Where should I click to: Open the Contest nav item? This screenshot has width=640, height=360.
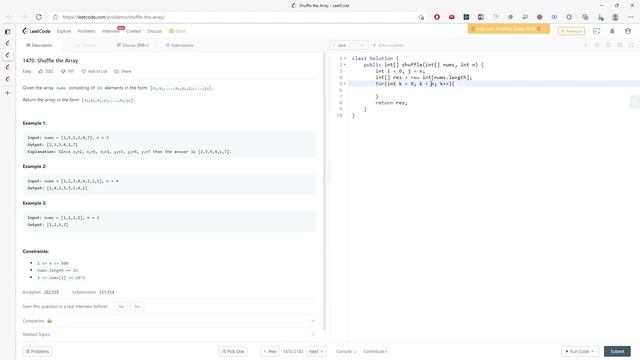[133, 31]
